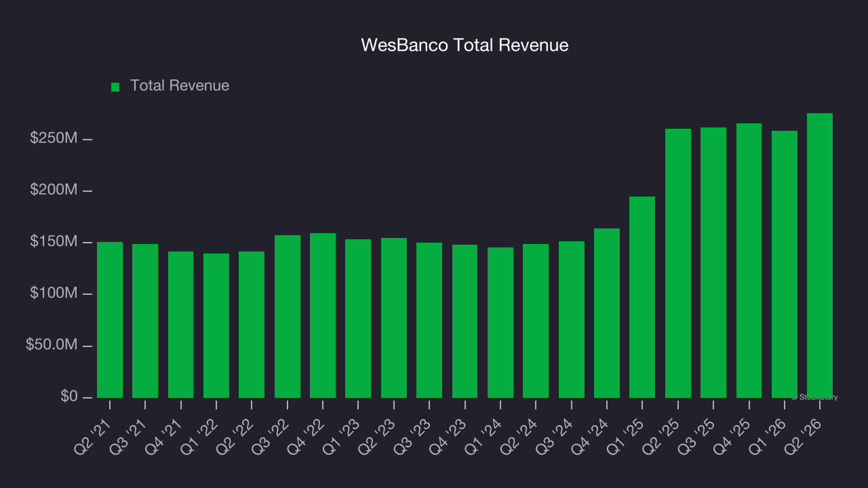Image resolution: width=868 pixels, height=488 pixels.
Task: Click the Q4 '22 revenue bar
Action: (323, 315)
